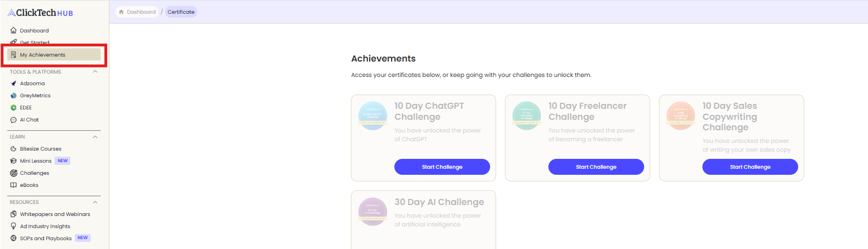
Task: Click the eBooks book icon
Action: click(14, 185)
